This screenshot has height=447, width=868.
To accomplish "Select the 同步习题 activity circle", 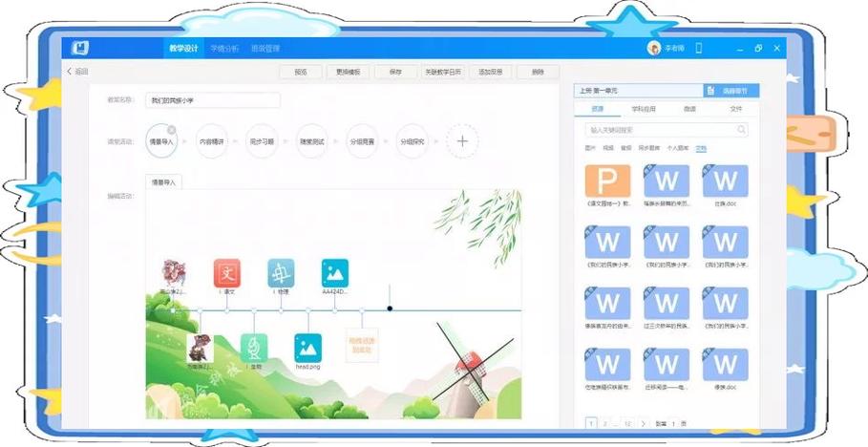I will (x=262, y=141).
